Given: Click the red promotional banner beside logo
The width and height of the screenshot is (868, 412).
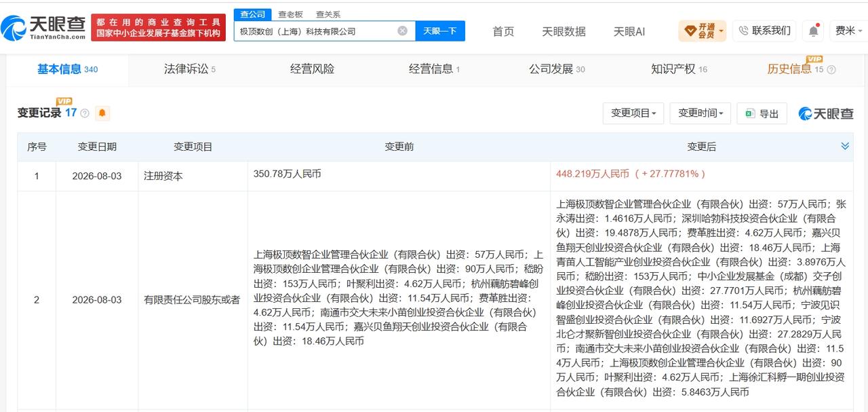Looking at the screenshot, I should point(159,28).
